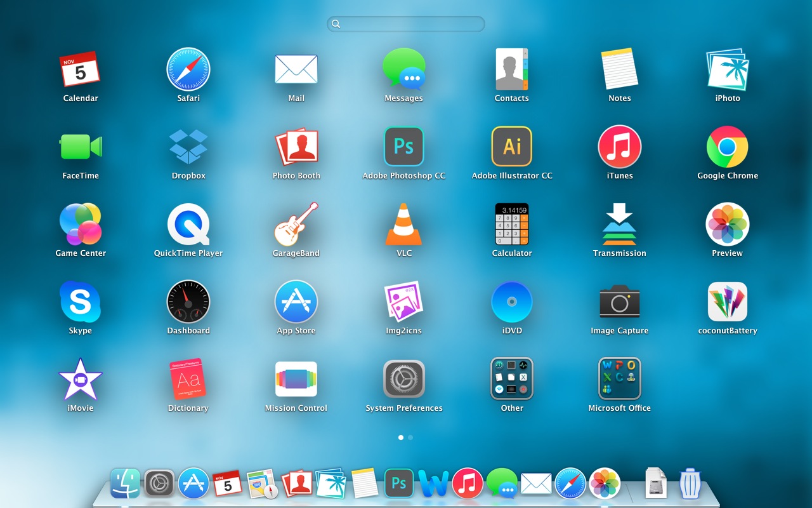Start the FaceTime app
812x508 pixels.
tap(81, 147)
